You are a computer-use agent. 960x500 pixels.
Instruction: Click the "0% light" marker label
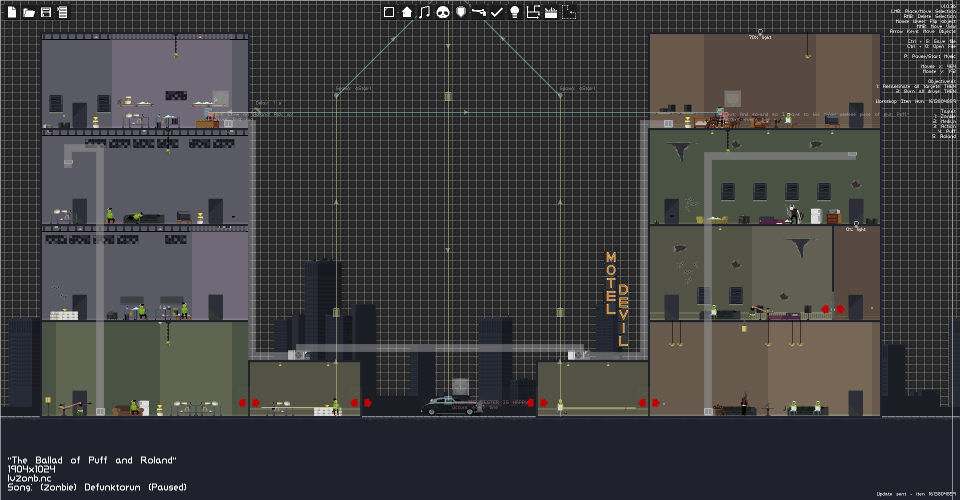click(x=856, y=229)
